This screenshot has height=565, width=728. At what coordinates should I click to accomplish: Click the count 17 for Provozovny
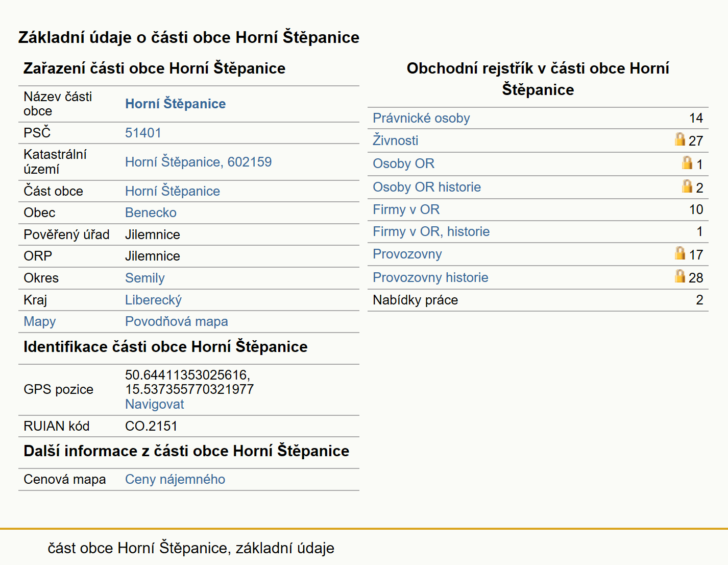click(x=696, y=254)
